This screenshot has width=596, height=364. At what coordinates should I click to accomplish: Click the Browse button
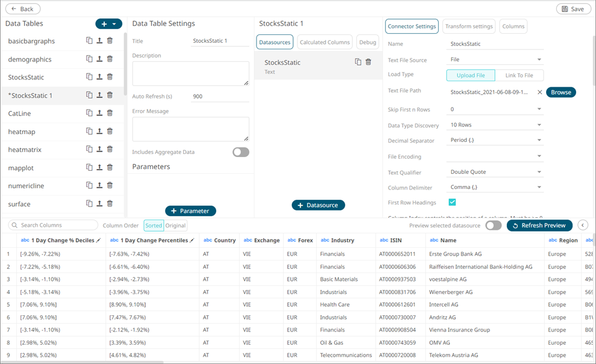coord(560,92)
